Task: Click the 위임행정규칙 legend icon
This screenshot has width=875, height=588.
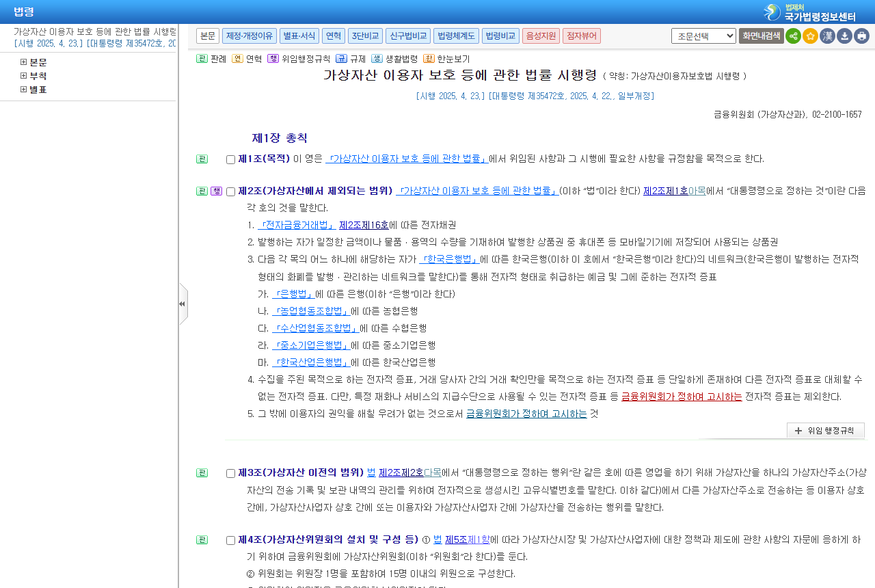Action: pos(273,59)
